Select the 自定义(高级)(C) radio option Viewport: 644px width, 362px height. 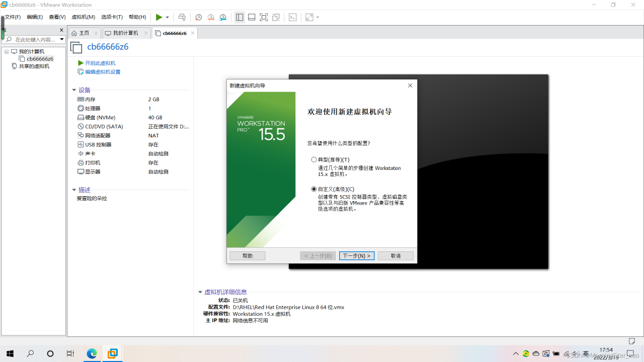[314, 190]
